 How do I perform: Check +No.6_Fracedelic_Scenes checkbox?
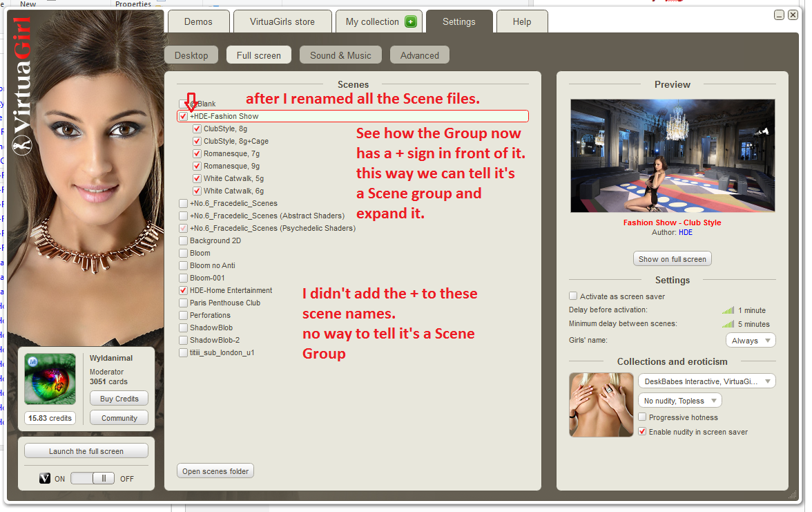point(184,203)
